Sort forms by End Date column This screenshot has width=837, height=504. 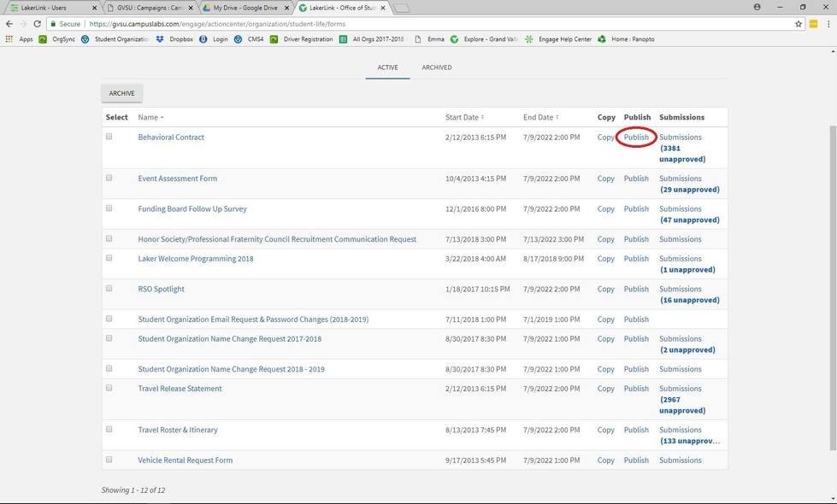[x=540, y=117]
